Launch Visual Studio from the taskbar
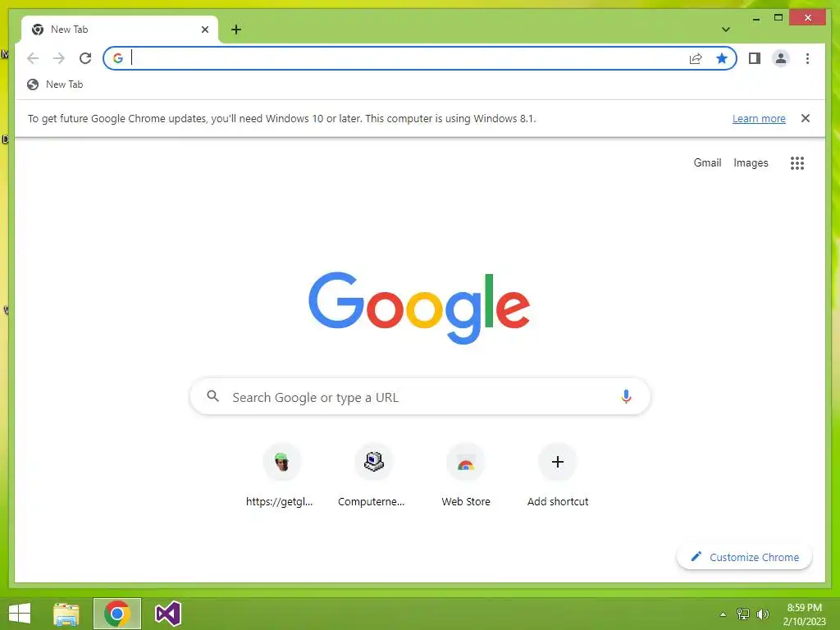This screenshot has width=840, height=630. (x=167, y=614)
